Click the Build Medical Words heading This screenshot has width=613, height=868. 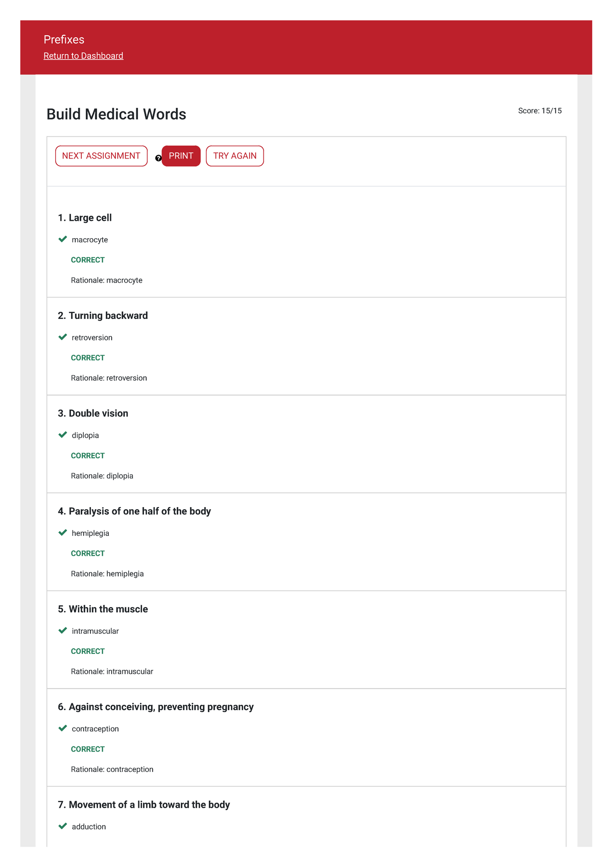[116, 114]
